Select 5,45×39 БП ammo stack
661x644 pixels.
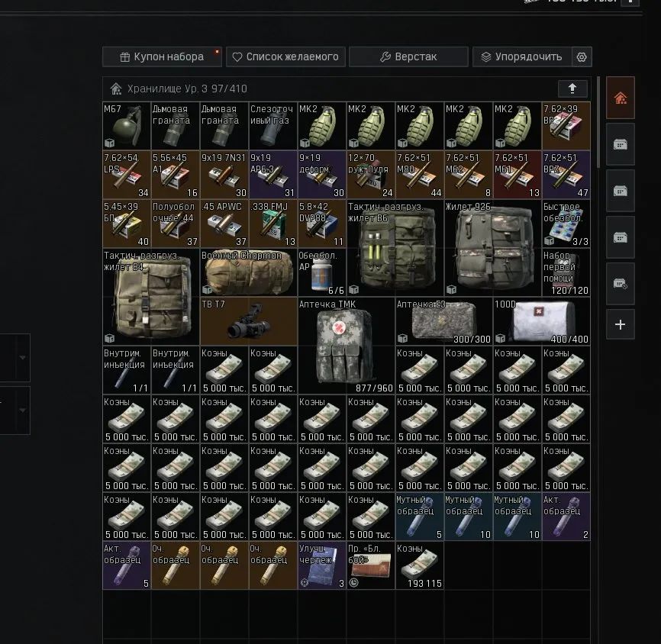click(127, 224)
